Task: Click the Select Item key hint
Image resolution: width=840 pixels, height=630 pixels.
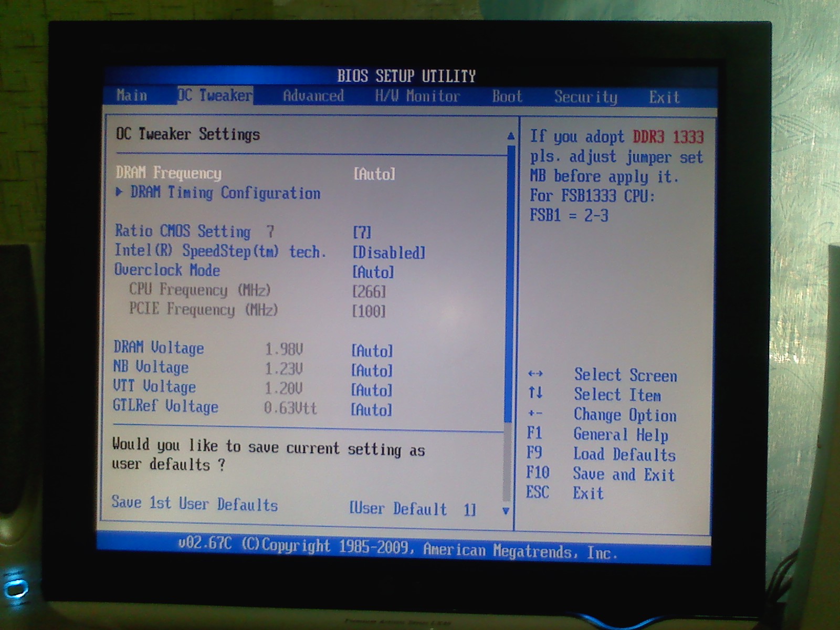Action: tap(617, 394)
